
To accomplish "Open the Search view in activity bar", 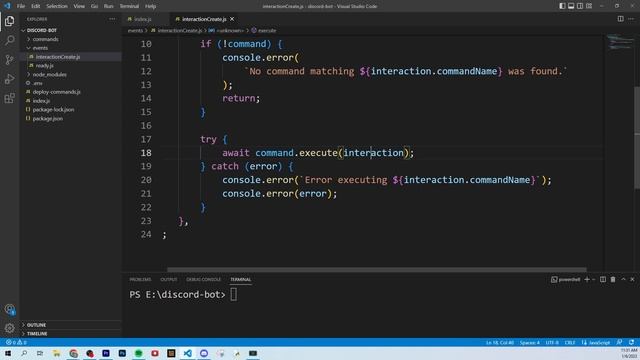I will (x=9, y=40).
